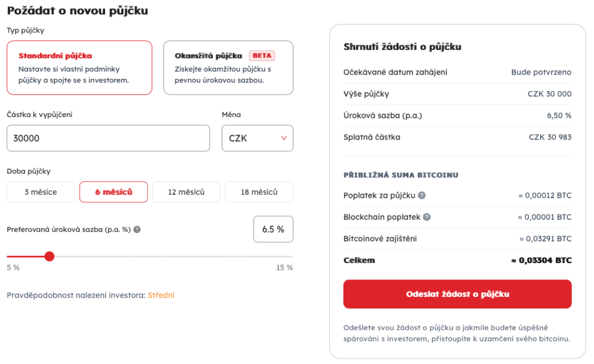Select the Standardní půjčka loan type

[x=79, y=68]
